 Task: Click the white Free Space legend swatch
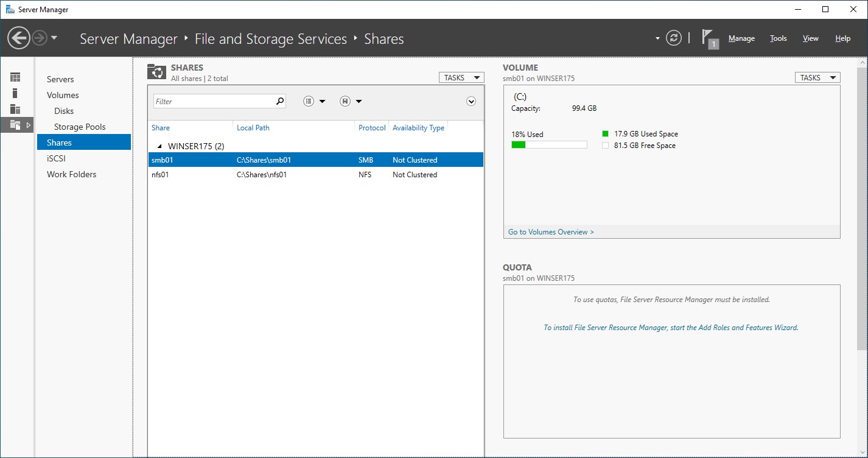coord(605,146)
